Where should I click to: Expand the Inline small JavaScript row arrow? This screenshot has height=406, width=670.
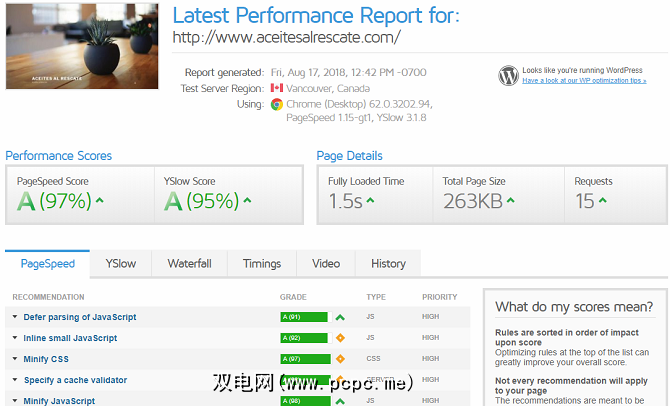(x=15, y=338)
